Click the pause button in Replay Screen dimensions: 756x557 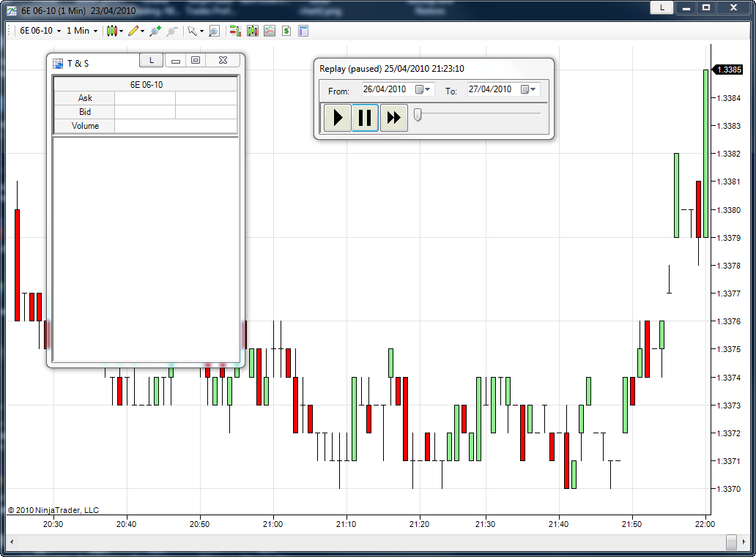tap(365, 117)
